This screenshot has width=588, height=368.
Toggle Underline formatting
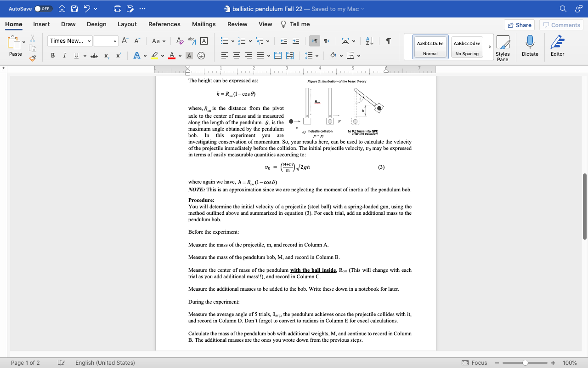[x=76, y=56]
